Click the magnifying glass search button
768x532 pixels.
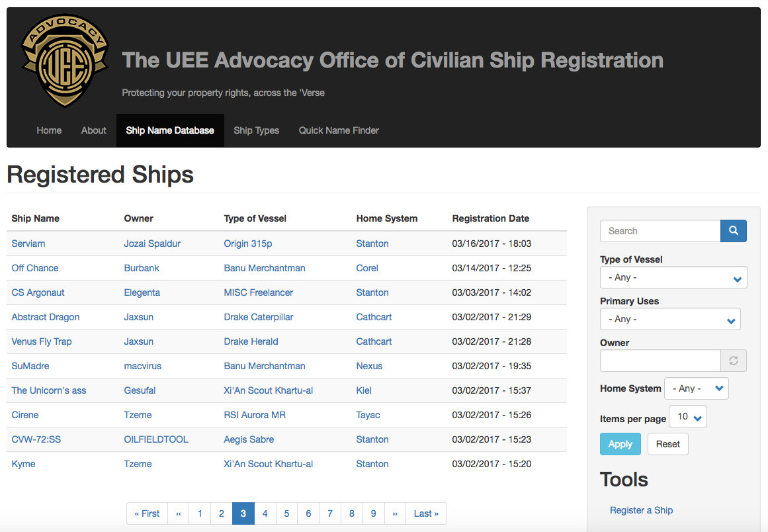pyautogui.click(x=733, y=231)
